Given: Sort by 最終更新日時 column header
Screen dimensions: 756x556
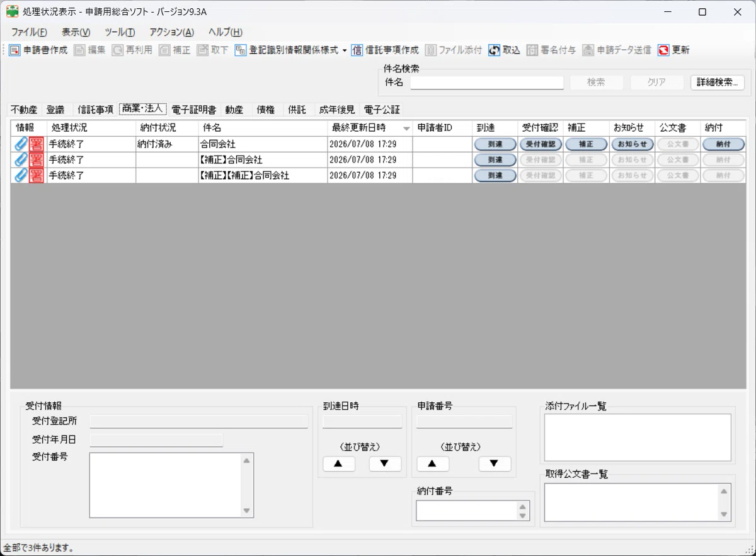Looking at the screenshot, I should [x=370, y=127].
